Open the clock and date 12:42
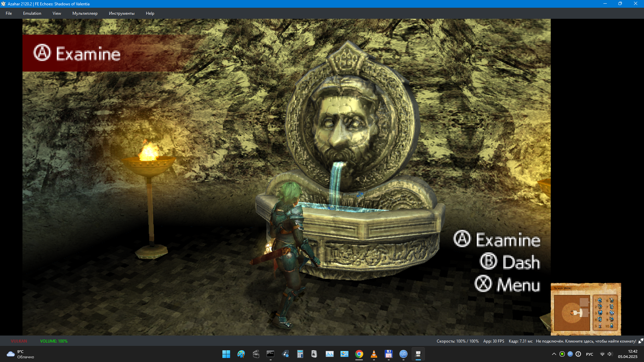The width and height of the screenshot is (644, 362). [628, 354]
